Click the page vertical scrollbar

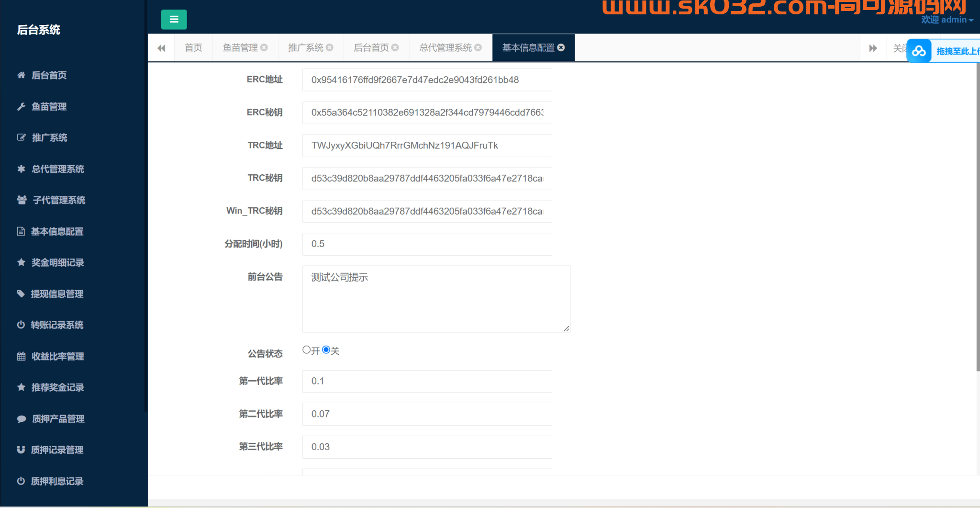(978, 216)
